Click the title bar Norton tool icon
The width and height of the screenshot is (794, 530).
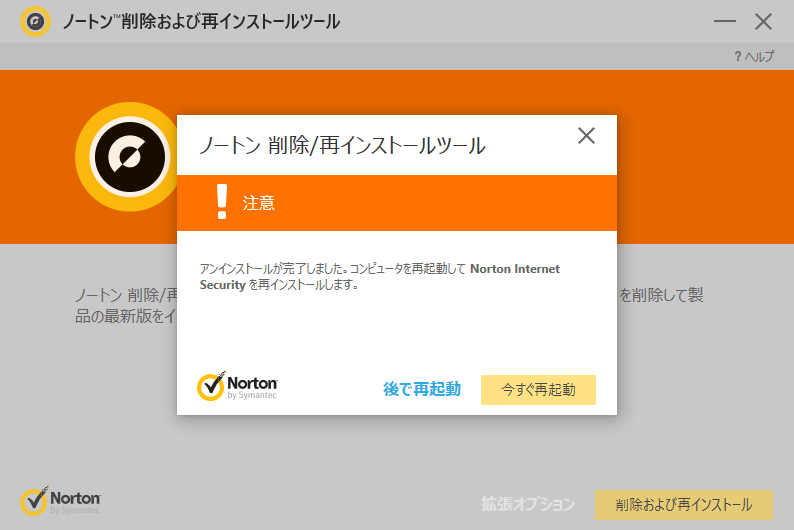click(35, 22)
